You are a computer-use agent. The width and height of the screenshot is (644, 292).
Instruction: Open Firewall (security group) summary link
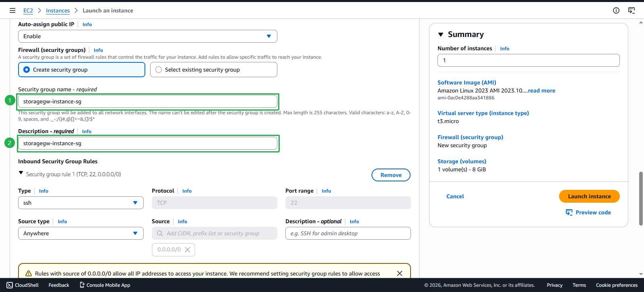click(471, 137)
